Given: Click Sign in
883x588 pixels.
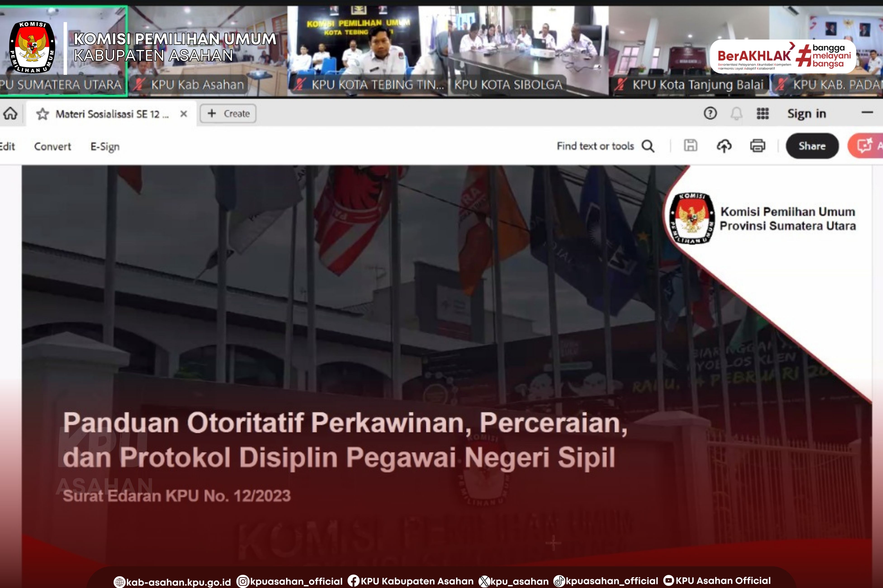Looking at the screenshot, I should coord(806,114).
